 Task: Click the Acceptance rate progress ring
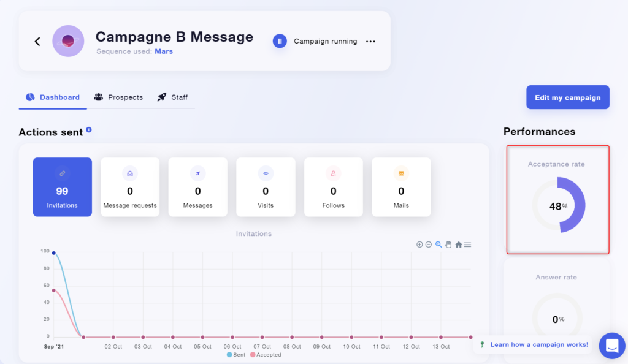coord(557,205)
